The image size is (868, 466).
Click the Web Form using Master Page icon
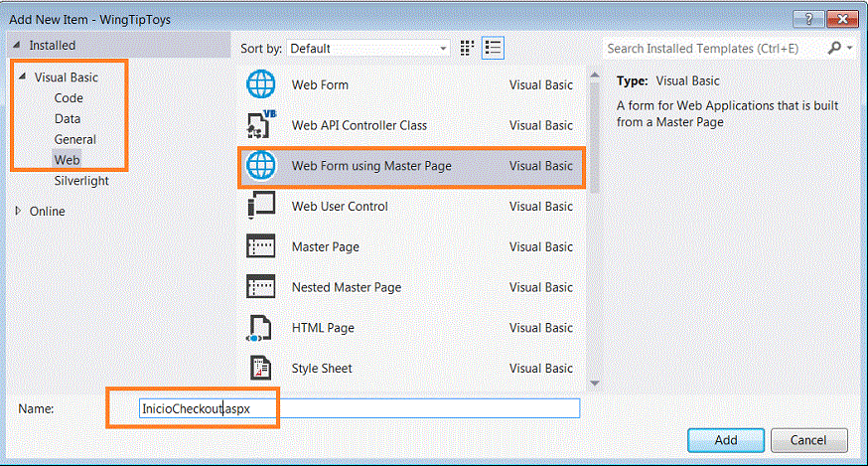pyautogui.click(x=260, y=166)
